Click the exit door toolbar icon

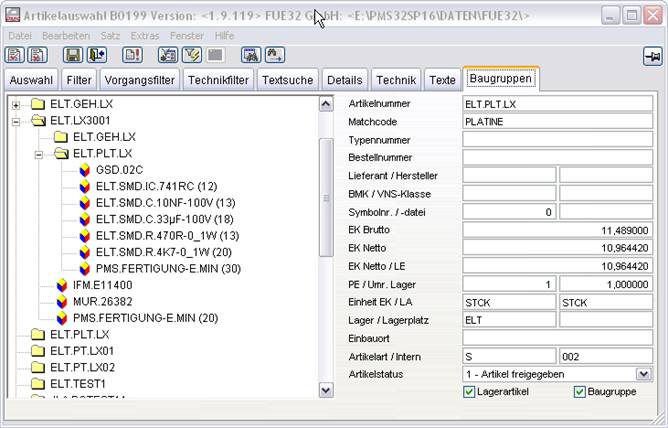[97, 55]
